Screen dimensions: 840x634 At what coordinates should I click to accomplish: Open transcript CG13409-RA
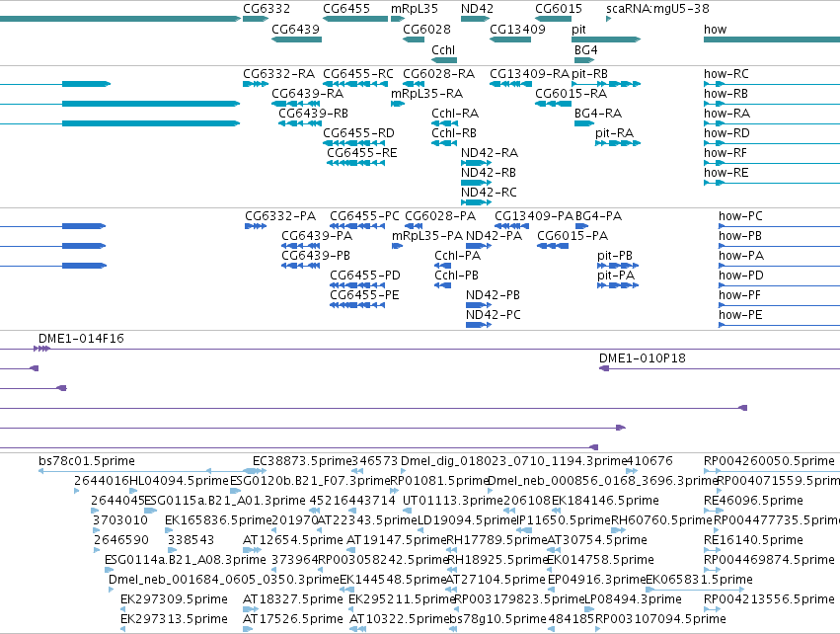point(529,74)
